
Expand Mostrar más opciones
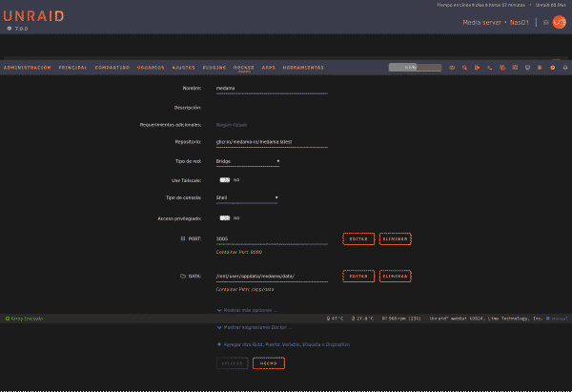(x=247, y=310)
